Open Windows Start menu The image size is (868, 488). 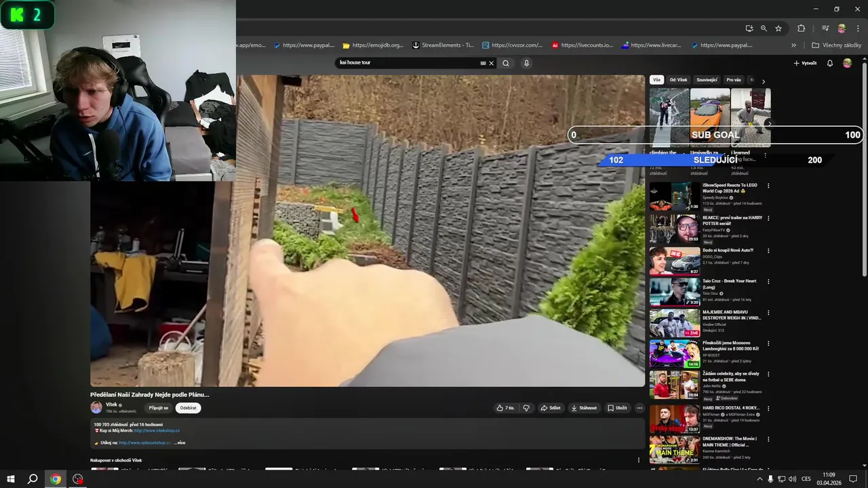click(10, 479)
